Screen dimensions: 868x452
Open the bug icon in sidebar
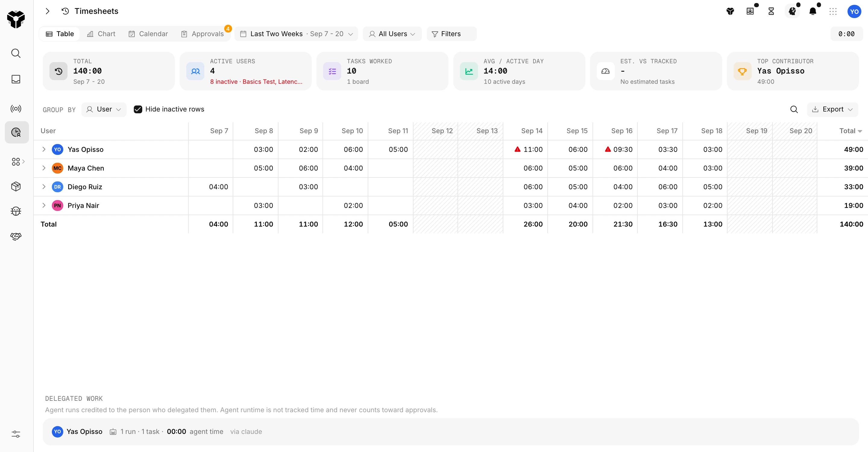pyautogui.click(x=16, y=211)
